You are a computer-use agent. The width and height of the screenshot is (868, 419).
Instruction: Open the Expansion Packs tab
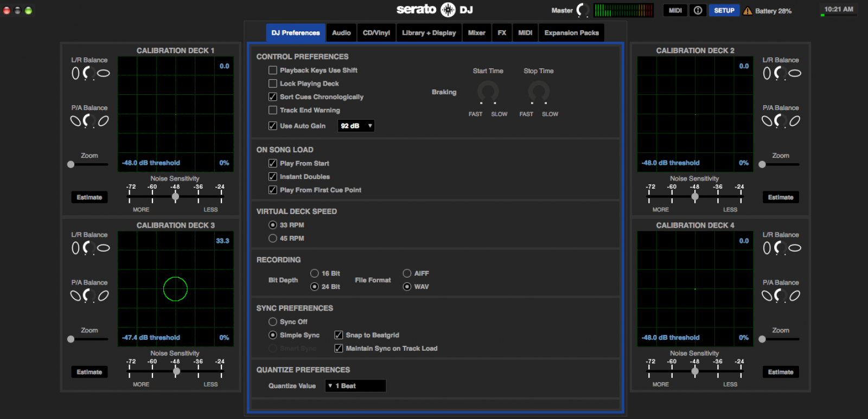572,33
